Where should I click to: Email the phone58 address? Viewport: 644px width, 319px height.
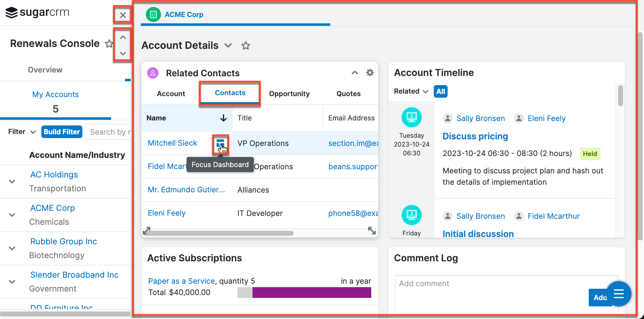pos(353,213)
